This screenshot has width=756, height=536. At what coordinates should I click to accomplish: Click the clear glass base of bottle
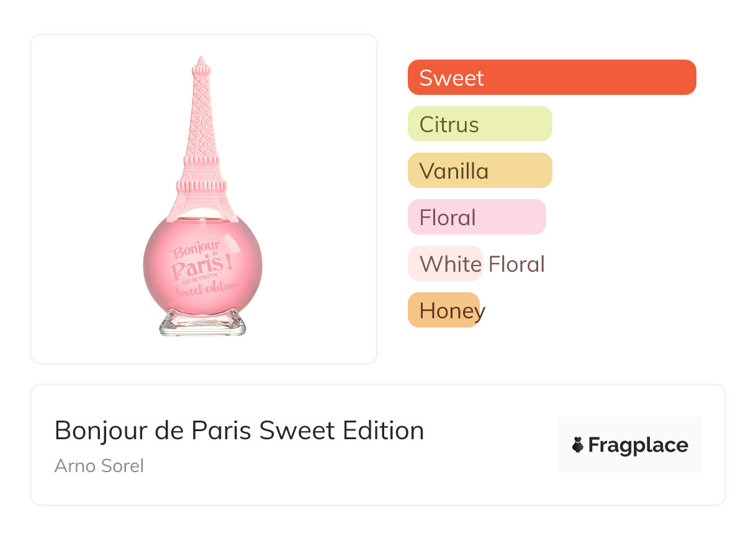(x=202, y=323)
